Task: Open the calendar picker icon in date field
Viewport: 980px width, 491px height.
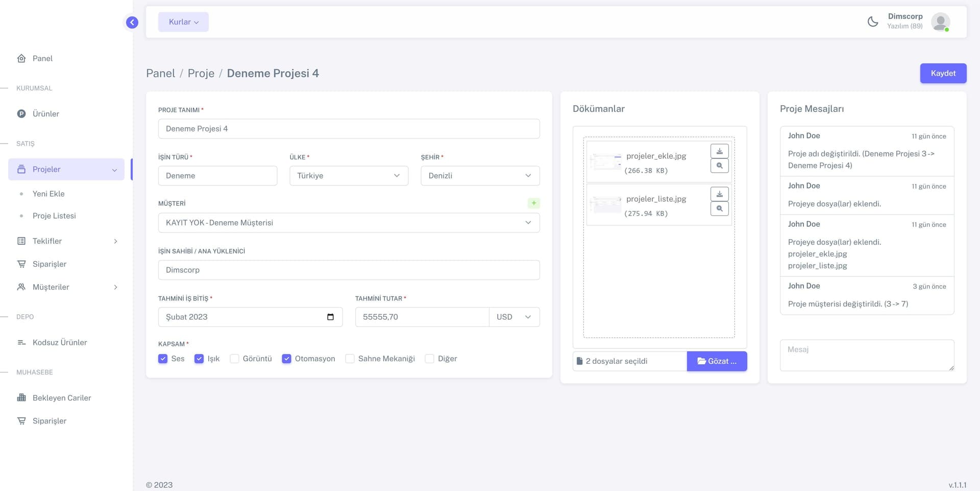Action: pyautogui.click(x=330, y=317)
